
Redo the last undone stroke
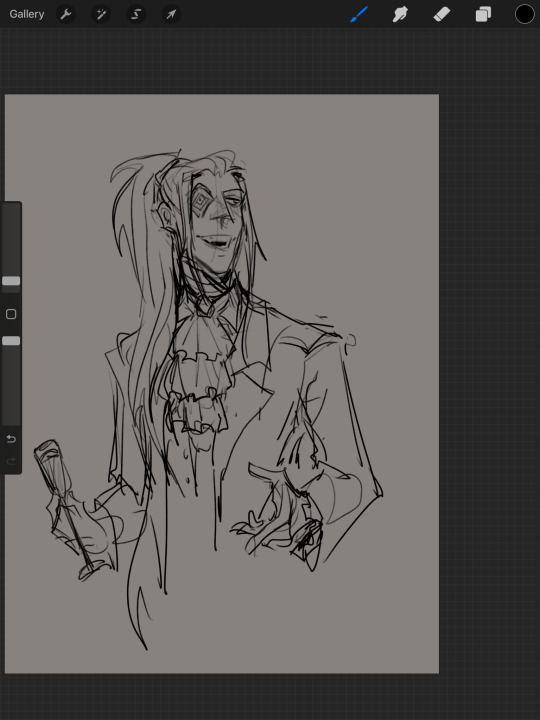[x=11, y=461]
